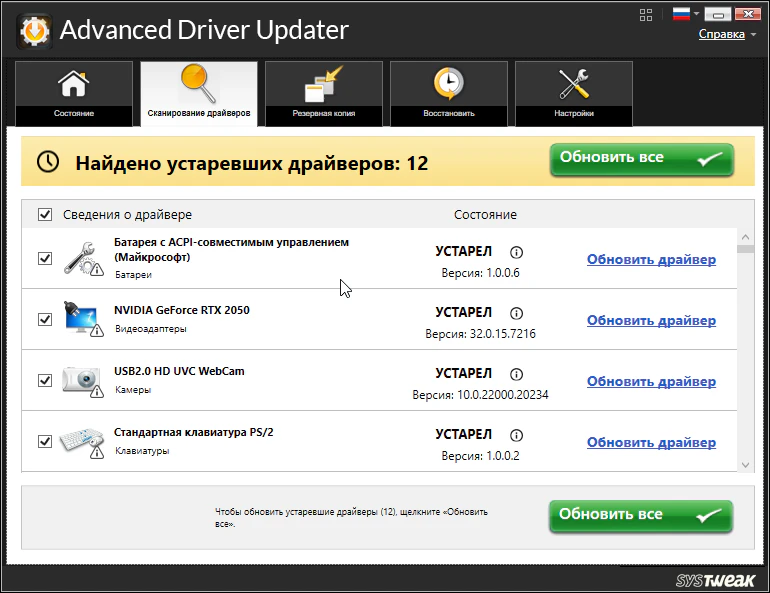This screenshot has height=593, width=770.
Task: Click info icon for the WebCam driver status
Action: coord(516,374)
